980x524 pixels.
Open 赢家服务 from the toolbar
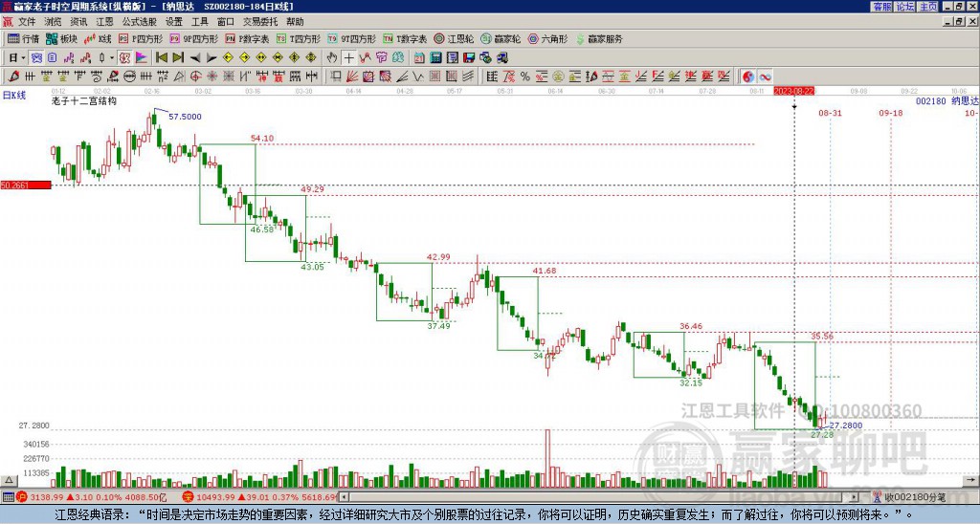click(x=599, y=38)
